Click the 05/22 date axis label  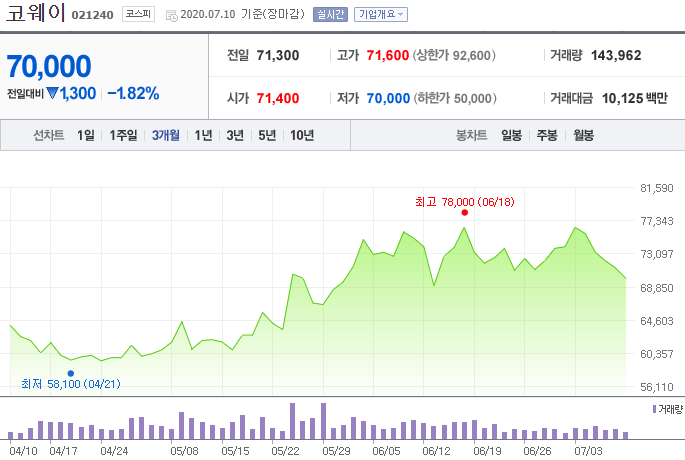point(285,451)
